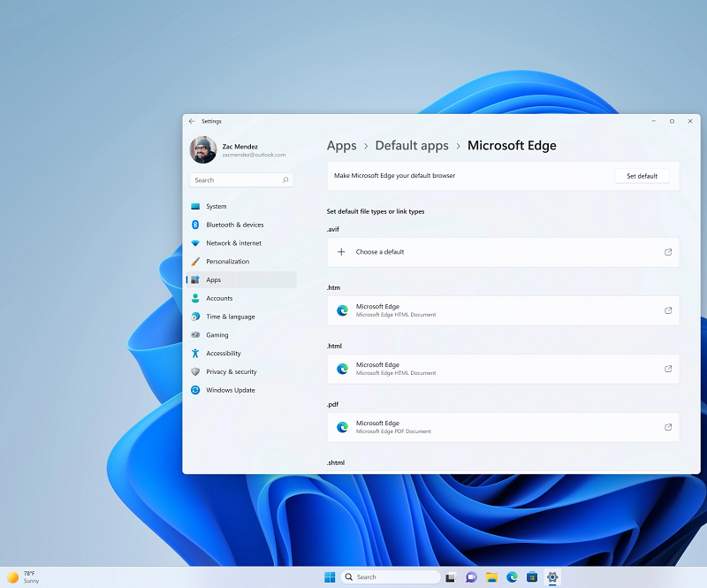Click the Privacy shield icon
This screenshot has width=707, height=588.
click(195, 372)
